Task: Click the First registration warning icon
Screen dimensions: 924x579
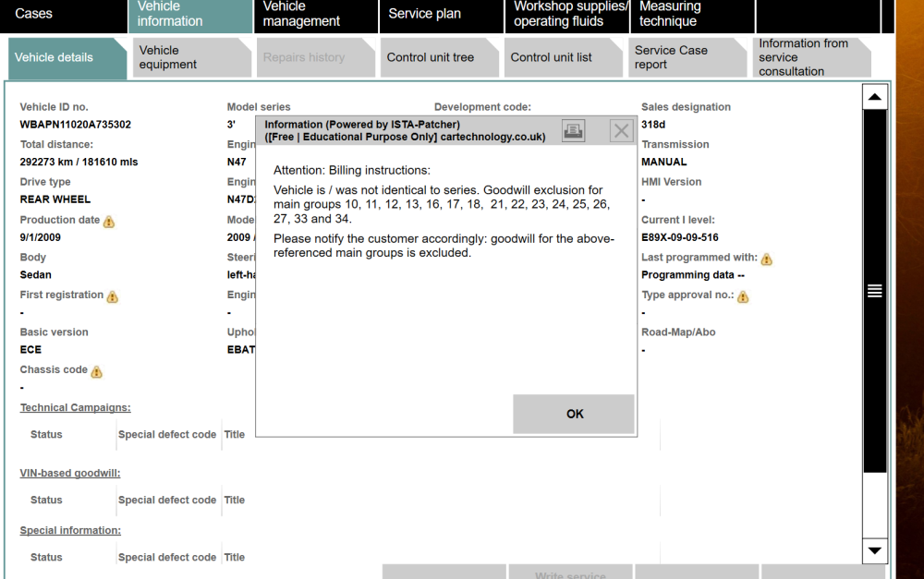Action: 113,296
